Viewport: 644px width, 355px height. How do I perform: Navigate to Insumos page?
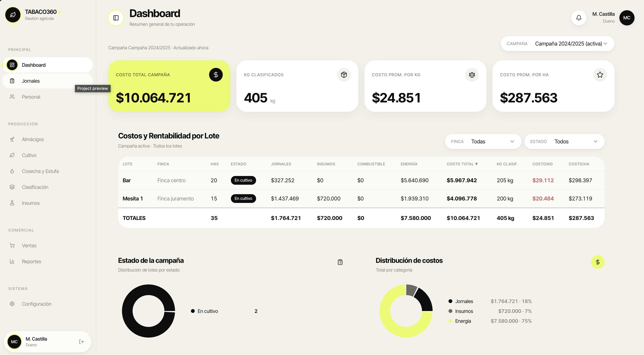click(48, 203)
